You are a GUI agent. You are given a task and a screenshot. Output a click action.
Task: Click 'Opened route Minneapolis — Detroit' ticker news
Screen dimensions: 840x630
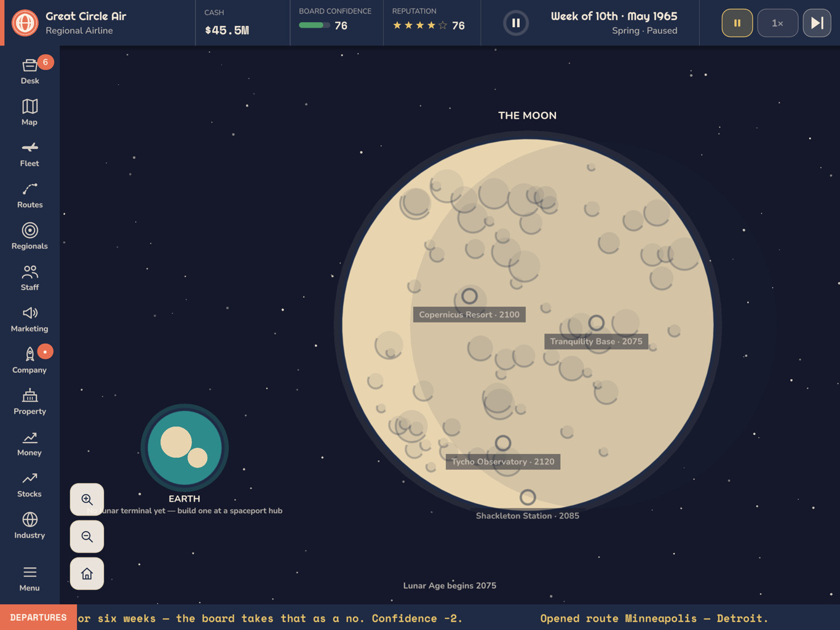point(654,618)
